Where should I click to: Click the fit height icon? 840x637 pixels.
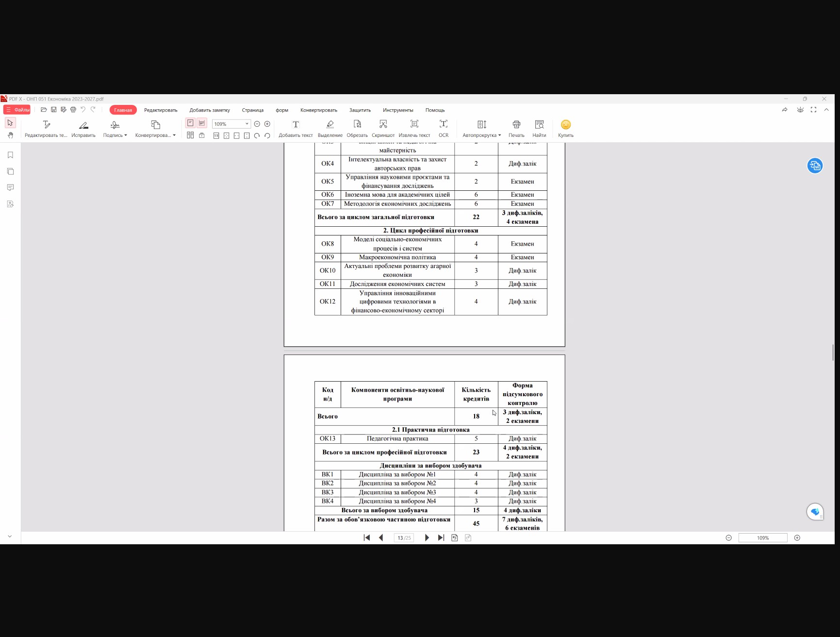247,135
